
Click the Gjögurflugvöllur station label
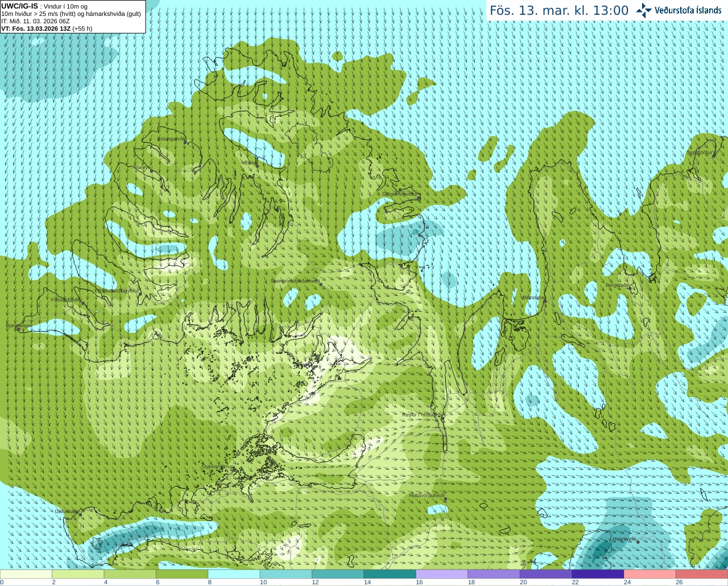click(x=400, y=194)
